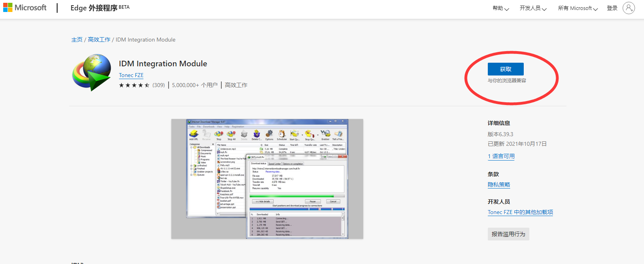Screen dimensions: 644x264
Task: Open Tonec FZE 中的其他加载项 link
Action: 520,212
